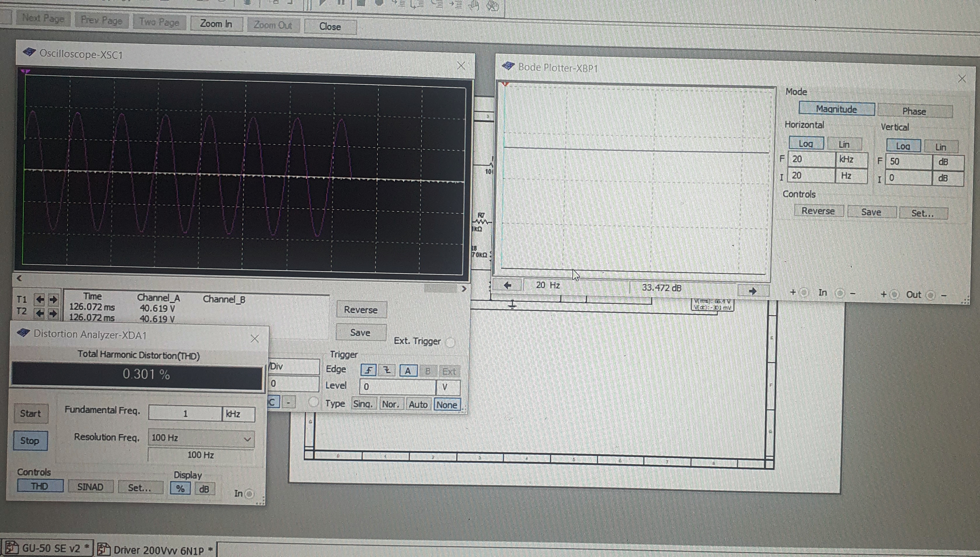
Task: Click the print preview Close button
Action: 330,26
